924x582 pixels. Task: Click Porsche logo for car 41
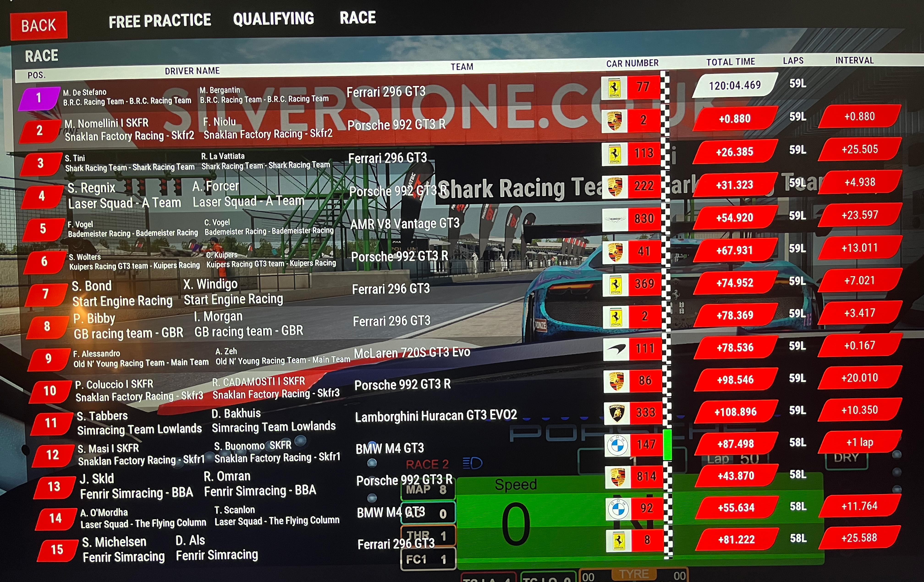point(616,252)
